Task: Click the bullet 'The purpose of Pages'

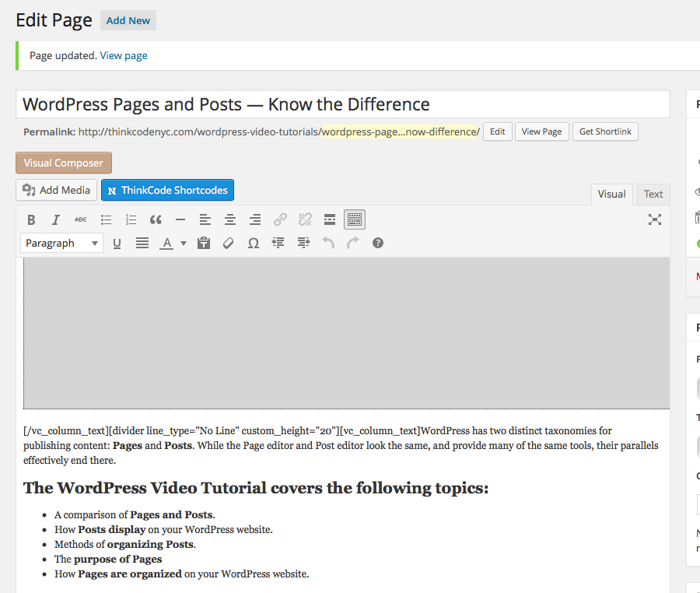Action: [108, 559]
